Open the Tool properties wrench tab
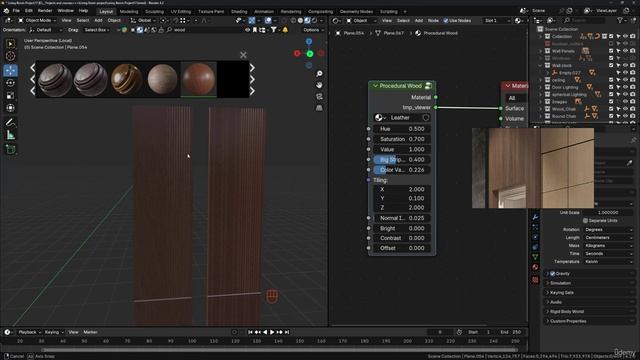This screenshot has width=640, height=360. (535, 217)
